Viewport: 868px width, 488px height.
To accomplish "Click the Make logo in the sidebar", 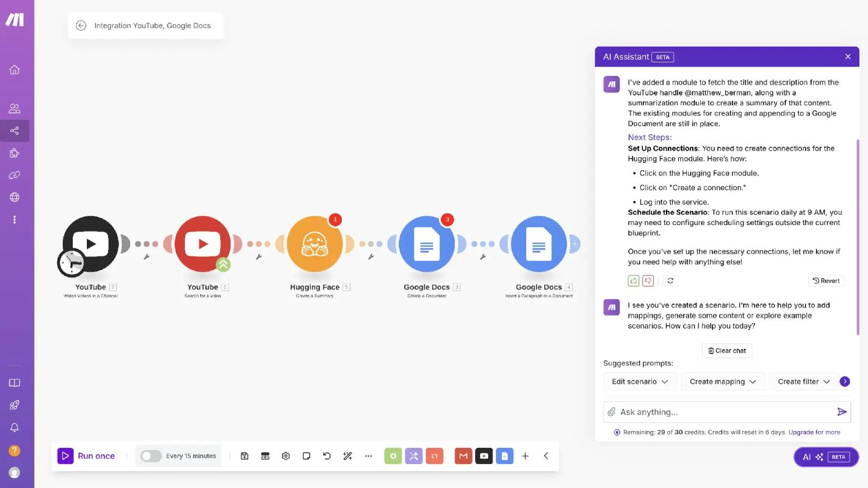I will pyautogui.click(x=15, y=20).
